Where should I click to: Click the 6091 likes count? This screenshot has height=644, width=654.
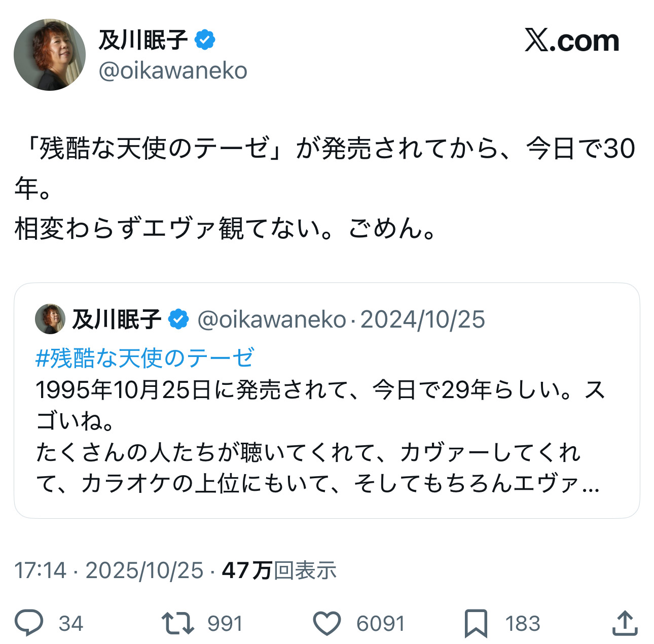[380, 624]
